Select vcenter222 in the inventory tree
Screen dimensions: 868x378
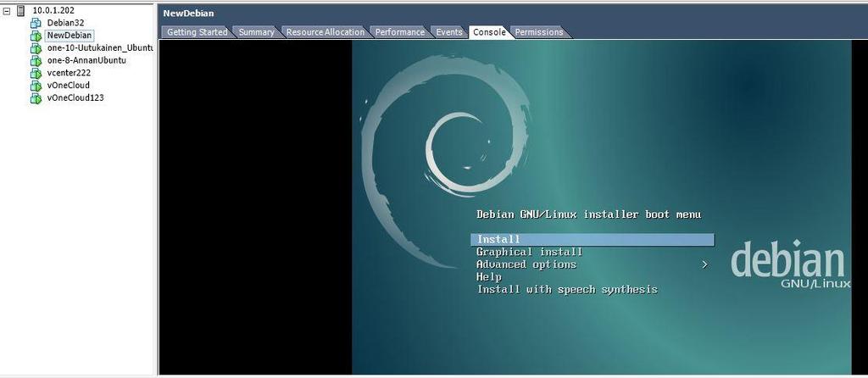pos(69,73)
